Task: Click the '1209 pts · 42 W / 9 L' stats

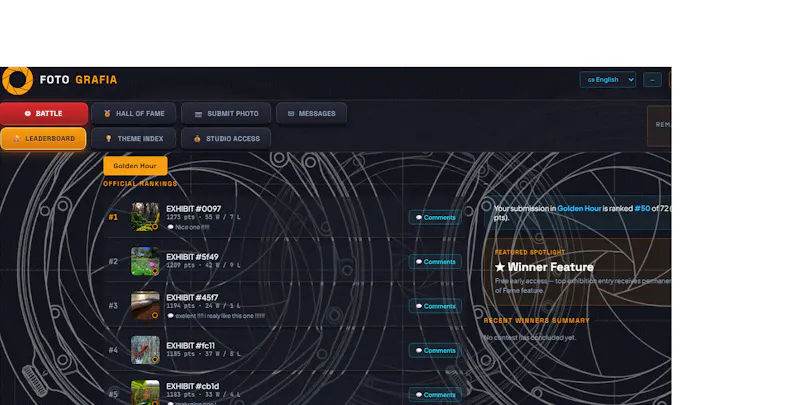Action: coord(203,265)
